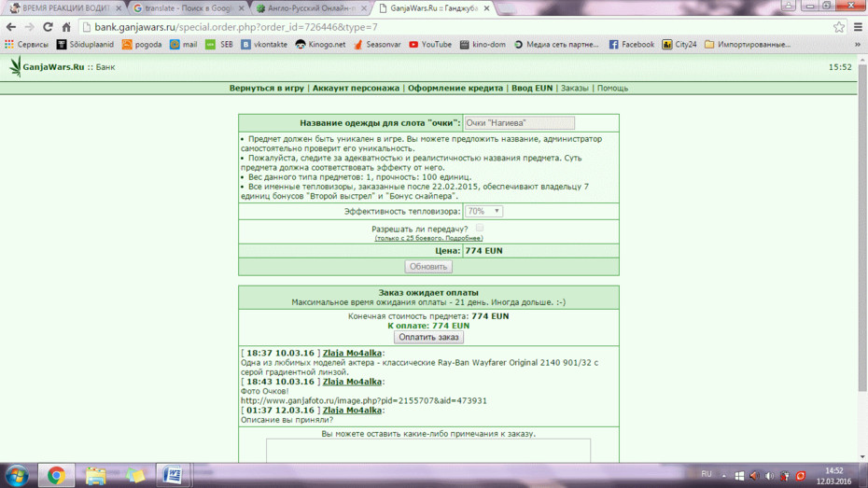
Task: Open the Заказы menu link
Action: pyautogui.click(x=575, y=88)
